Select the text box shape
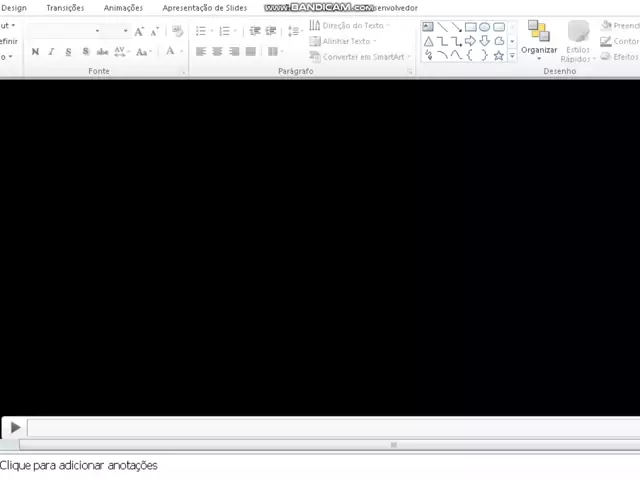 [x=428, y=27]
